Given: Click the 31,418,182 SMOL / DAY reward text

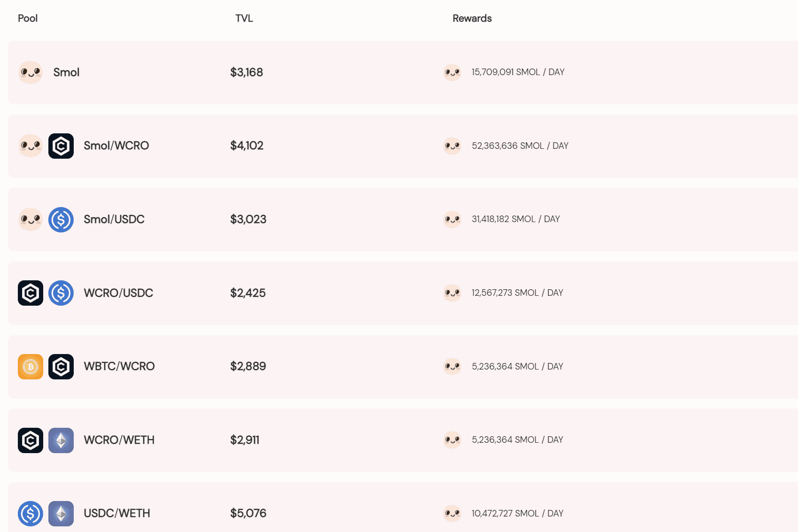Looking at the screenshot, I should click(516, 219).
